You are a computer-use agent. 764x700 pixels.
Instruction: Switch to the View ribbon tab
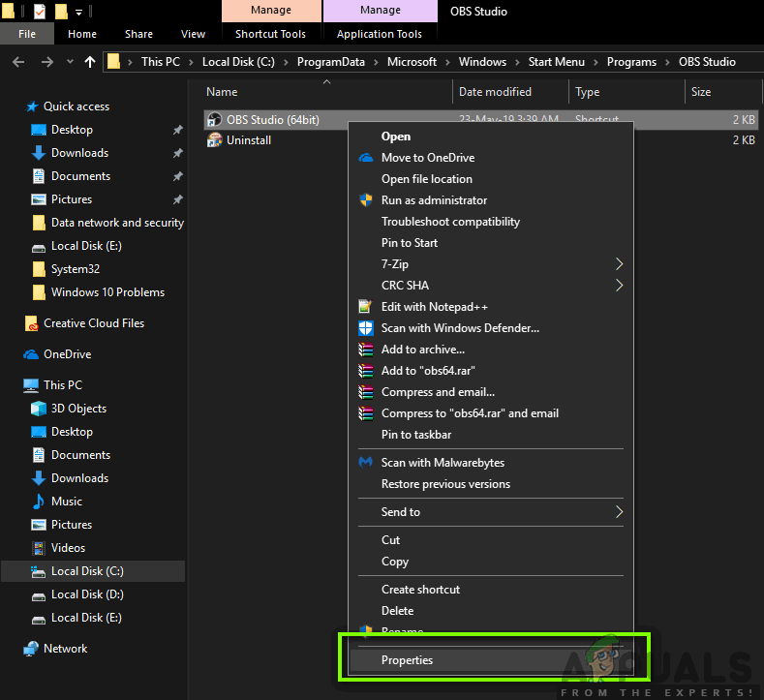(x=193, y=34)
